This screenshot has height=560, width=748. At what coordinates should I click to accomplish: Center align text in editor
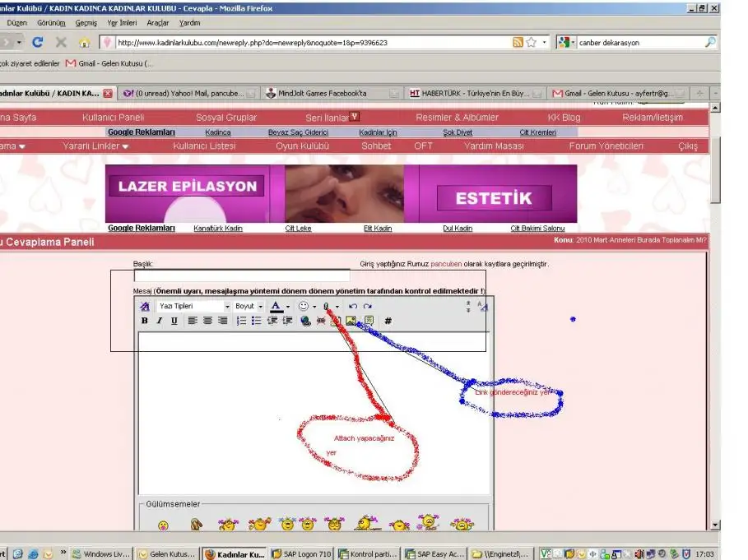pyautogui.click(x=207, y=321)
